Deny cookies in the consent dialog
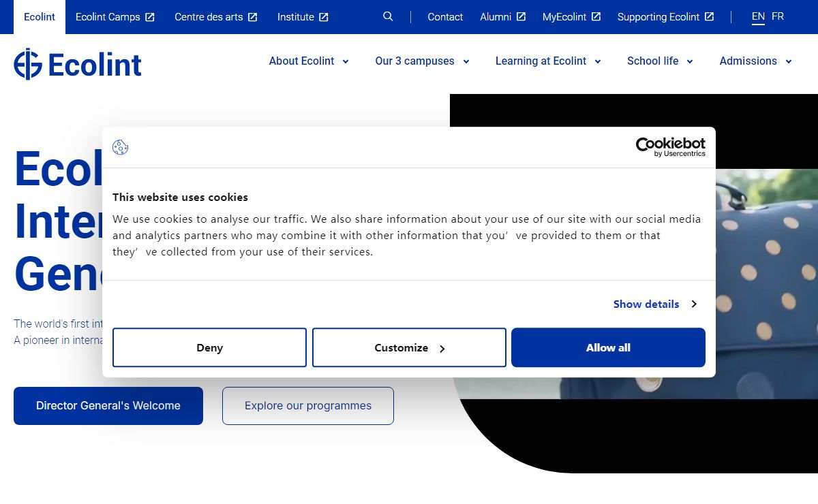 coord(209,347)
